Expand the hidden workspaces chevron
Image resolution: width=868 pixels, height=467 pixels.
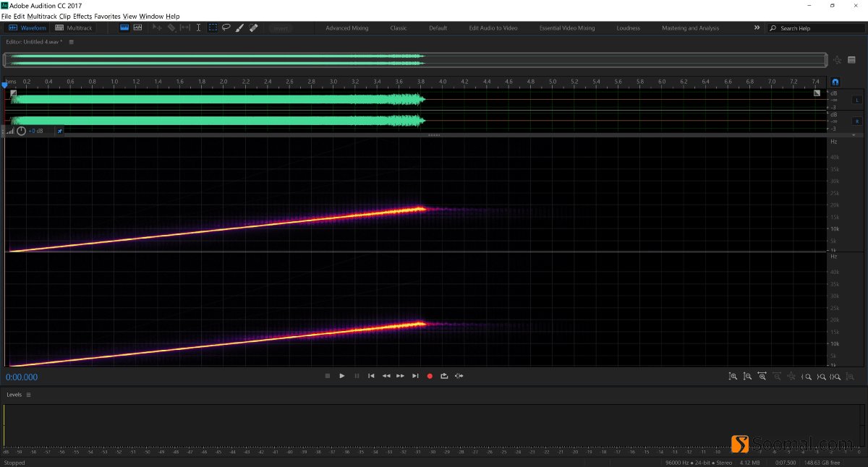coord(757,27)
